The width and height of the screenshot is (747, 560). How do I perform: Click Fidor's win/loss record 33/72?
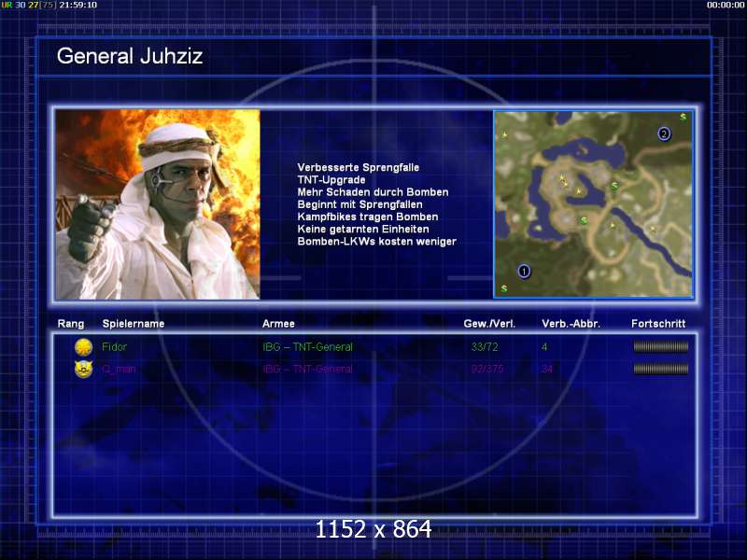click(x=485, y=347)
